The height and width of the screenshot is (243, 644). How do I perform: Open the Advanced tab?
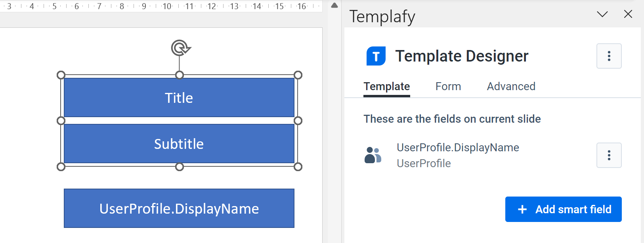coord(511,86)
